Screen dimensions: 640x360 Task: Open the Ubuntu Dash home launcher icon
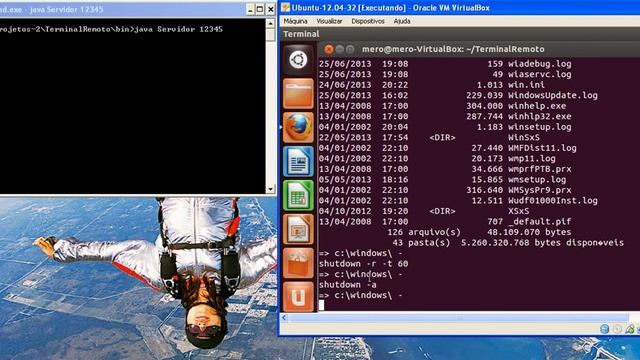tap(298, 60)
